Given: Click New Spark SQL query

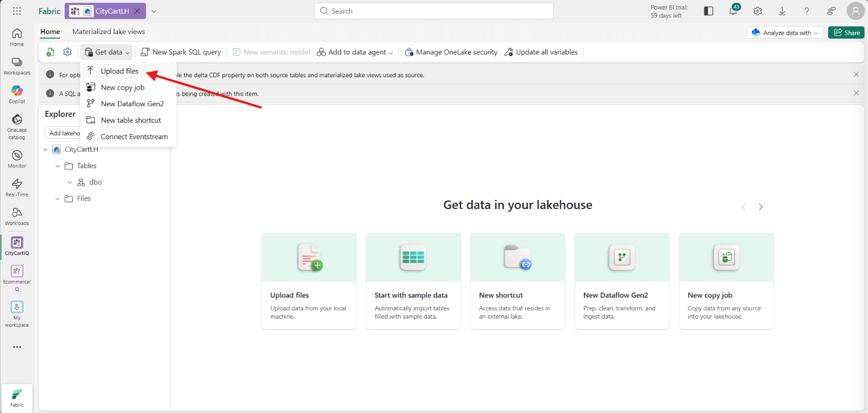Looking at the screenshot, I should tap(181, 52).
